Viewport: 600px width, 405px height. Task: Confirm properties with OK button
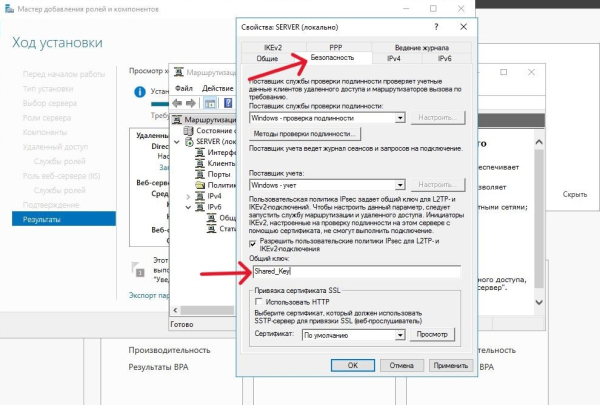pyautogui.click(x=353, y=365)
